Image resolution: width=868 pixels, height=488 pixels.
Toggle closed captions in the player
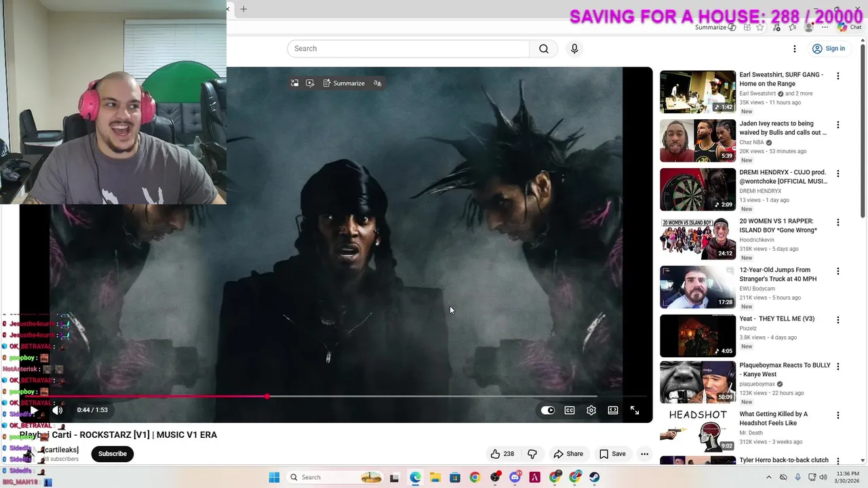click(x=570, y=410)
